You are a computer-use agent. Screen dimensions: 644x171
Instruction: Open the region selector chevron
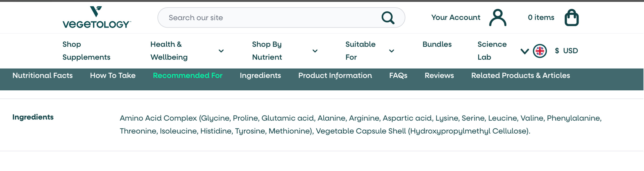point(524,51)
